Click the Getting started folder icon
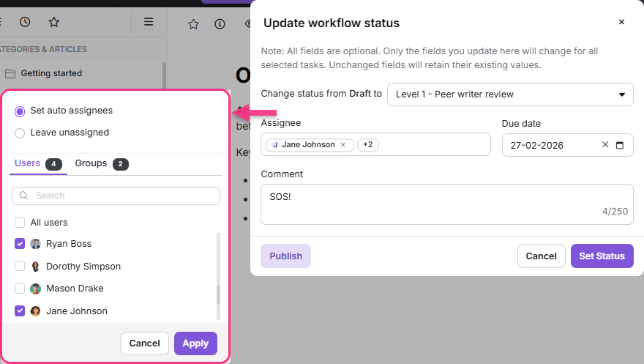Viewport: 644px width, 364px height. click(x=10, y=73)
